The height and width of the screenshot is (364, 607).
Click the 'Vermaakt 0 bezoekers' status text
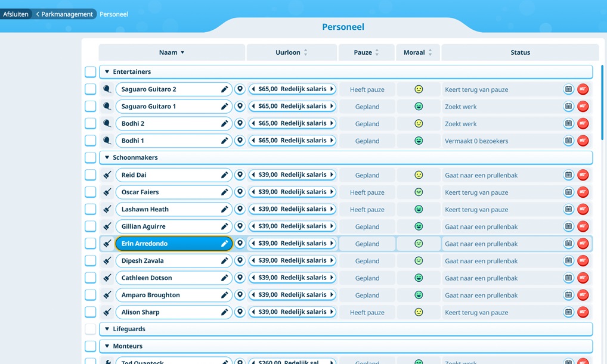[476, 141]
